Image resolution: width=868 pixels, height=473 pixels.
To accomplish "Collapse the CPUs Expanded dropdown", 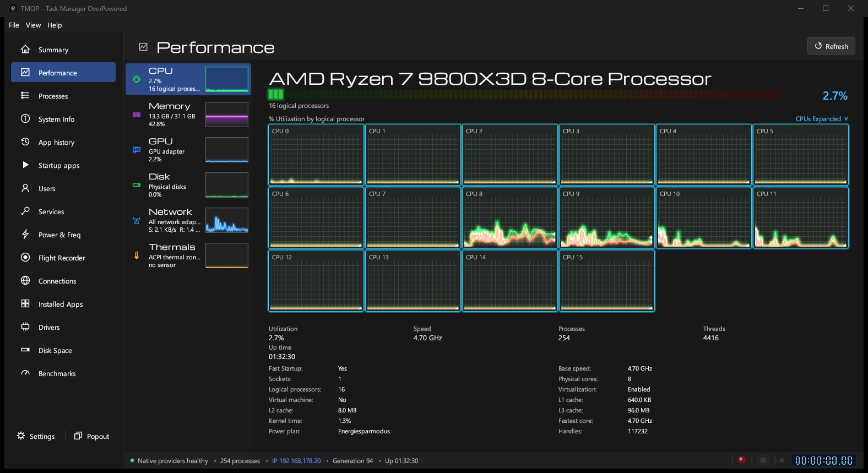I will 822,119.
